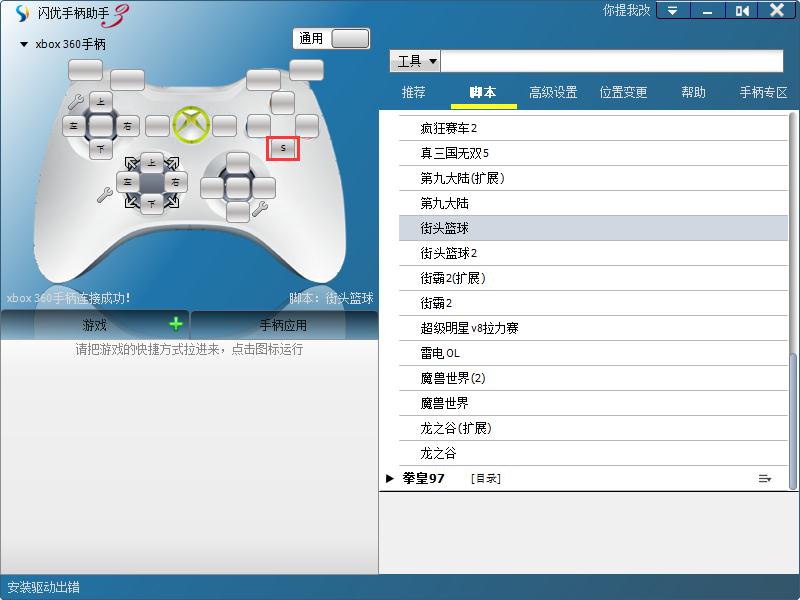The height and width of the screenshot is (600, 800).
Task: Click the wrench icon below the center d-pad
Action: [104, 194]
